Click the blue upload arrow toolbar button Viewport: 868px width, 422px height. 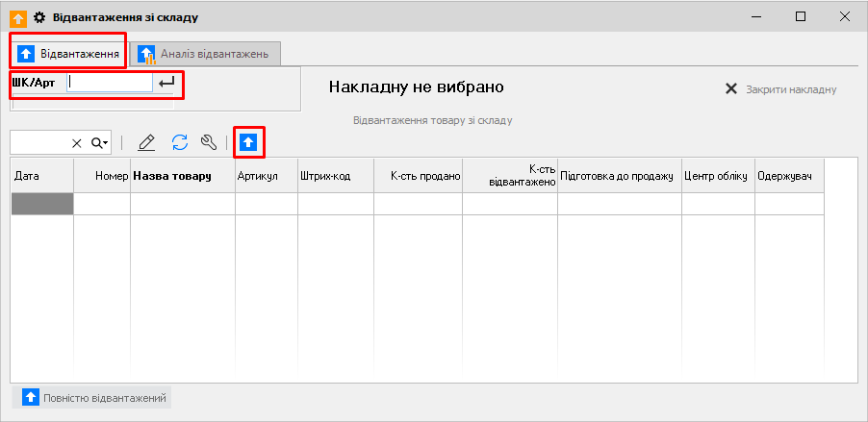point(248,142)
